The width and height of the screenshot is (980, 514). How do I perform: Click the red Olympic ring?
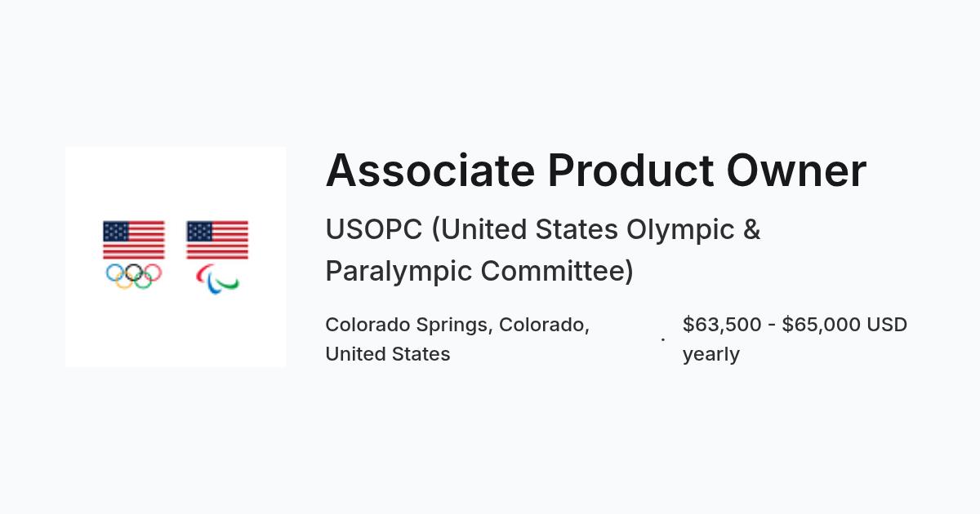click(x=154, y=272)
